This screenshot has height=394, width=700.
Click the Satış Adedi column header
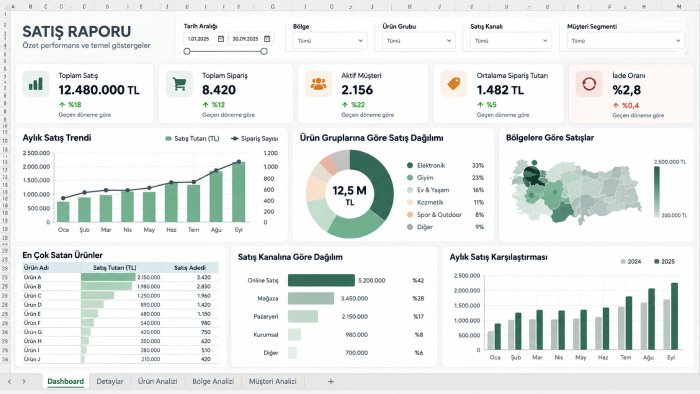[x=190, y=268]
